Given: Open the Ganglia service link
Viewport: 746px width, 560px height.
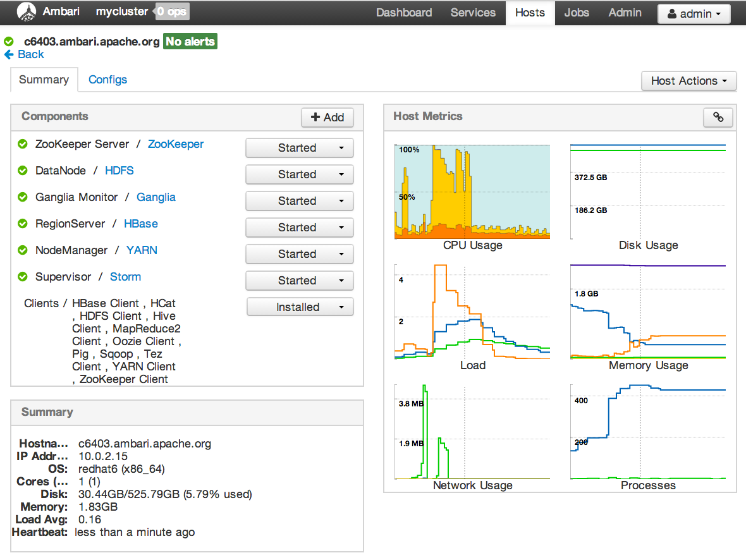Looking at the screenshot, I should 156,197.
